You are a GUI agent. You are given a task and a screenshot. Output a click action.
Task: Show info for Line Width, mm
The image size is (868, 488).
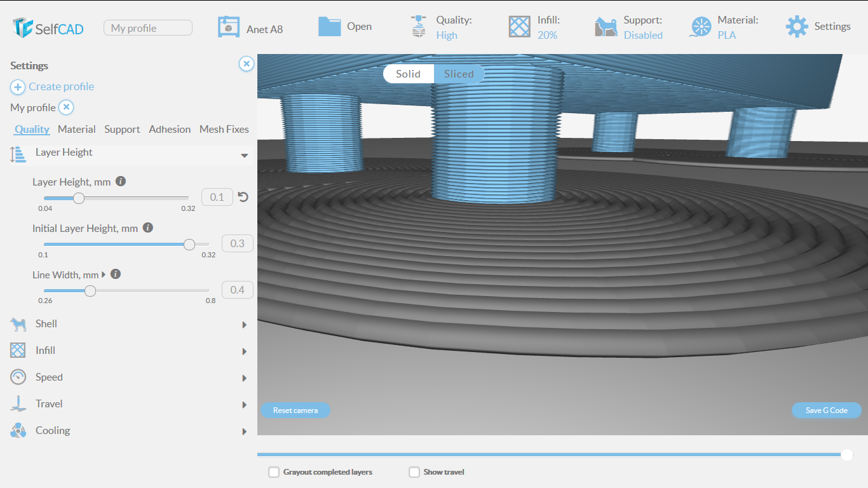(115, 274)
